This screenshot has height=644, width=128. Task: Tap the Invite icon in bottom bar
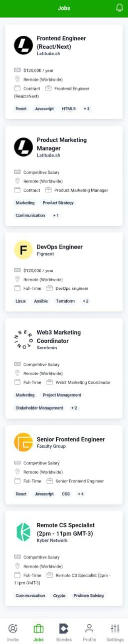point(13,628)
